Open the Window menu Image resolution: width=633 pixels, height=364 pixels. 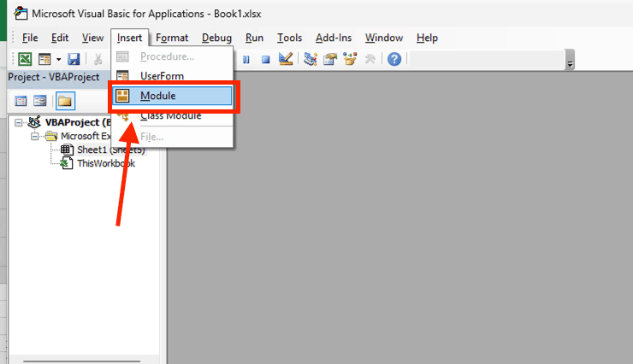click(384, 38)
